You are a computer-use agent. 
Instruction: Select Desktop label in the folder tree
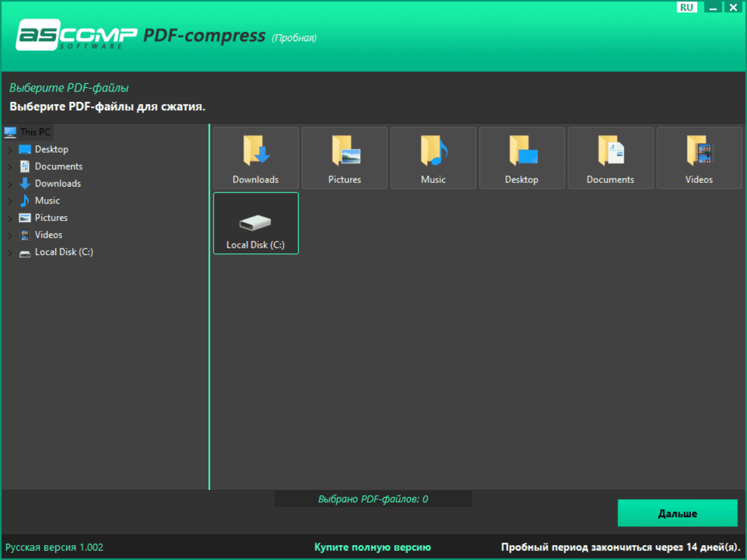[x=52, y=149]
